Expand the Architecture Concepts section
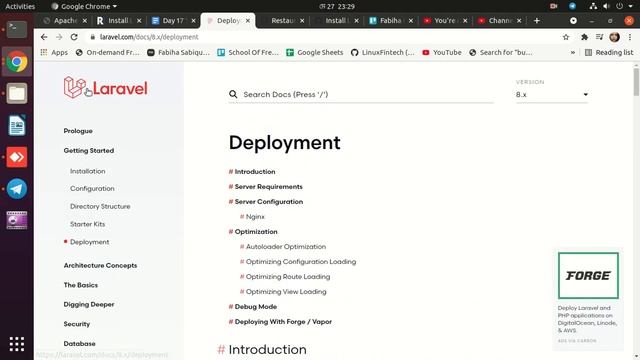Screen dimensions: 640x360 coord(100,265)
